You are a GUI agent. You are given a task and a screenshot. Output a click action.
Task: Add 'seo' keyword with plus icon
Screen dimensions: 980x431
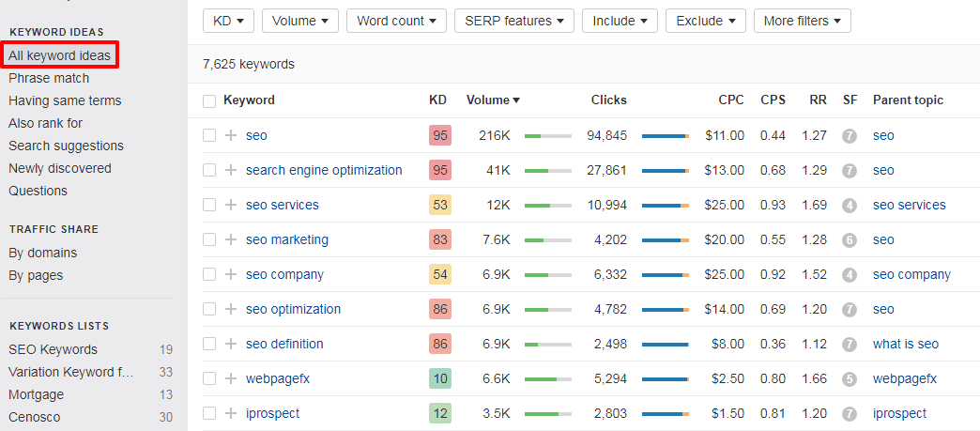tap(231, 135)
